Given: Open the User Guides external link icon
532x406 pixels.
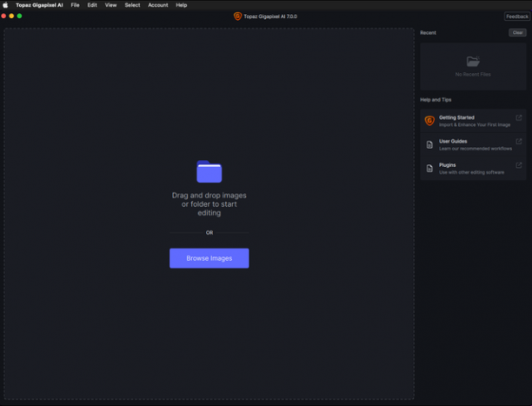Looking at the screenshot, I should tap(518, 141).
